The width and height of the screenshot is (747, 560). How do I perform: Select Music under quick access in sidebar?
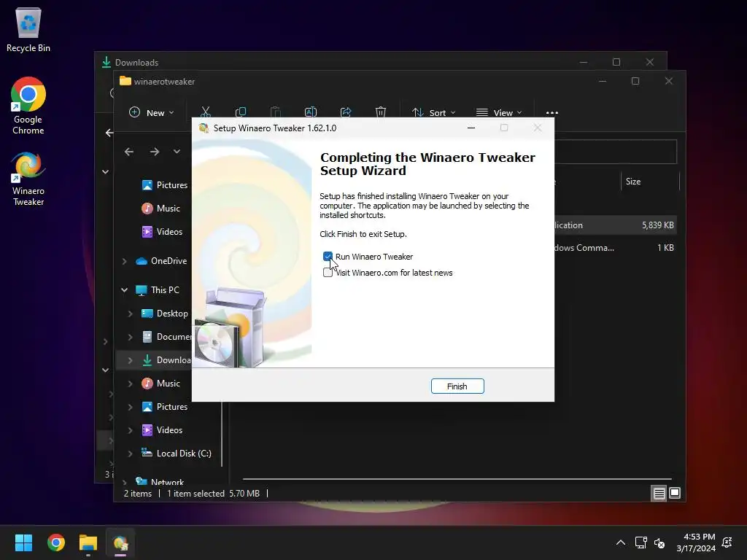[161, 208]
